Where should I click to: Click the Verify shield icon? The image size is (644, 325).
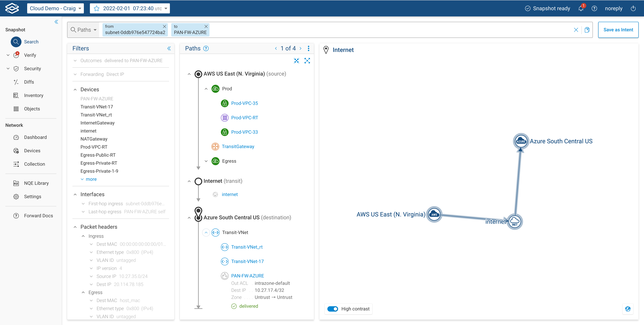(x=16, y=55)
